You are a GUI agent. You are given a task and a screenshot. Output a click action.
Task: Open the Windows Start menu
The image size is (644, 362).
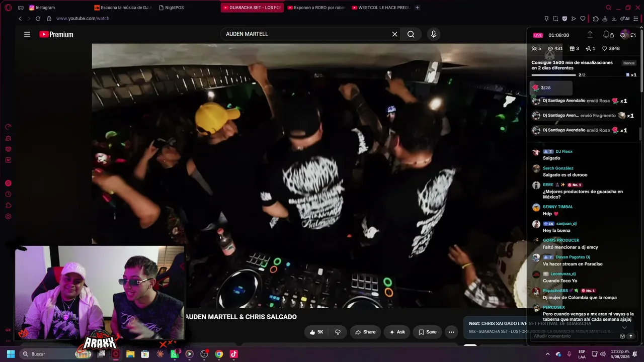click(11, 354)
